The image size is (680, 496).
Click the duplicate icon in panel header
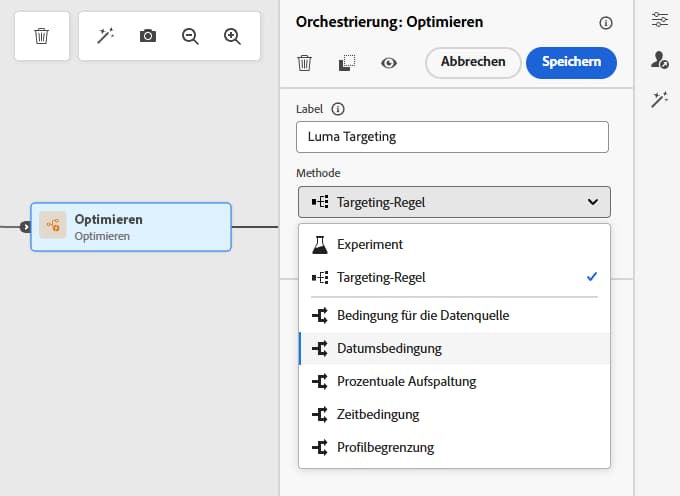tap(347, 63)
